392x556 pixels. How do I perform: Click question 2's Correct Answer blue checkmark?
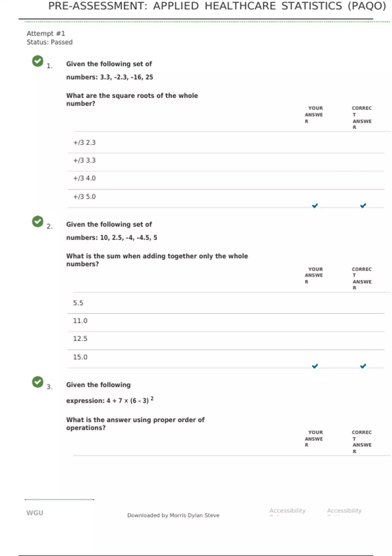point(363,366)
